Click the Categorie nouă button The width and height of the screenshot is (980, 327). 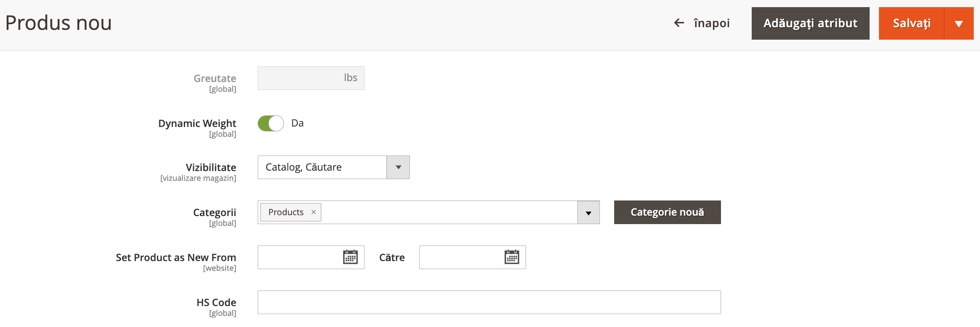(668, 212)
